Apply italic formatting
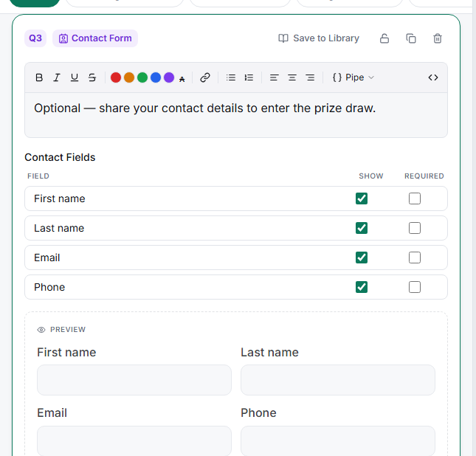This screenshot has height=456, width=476. point(57,77)
